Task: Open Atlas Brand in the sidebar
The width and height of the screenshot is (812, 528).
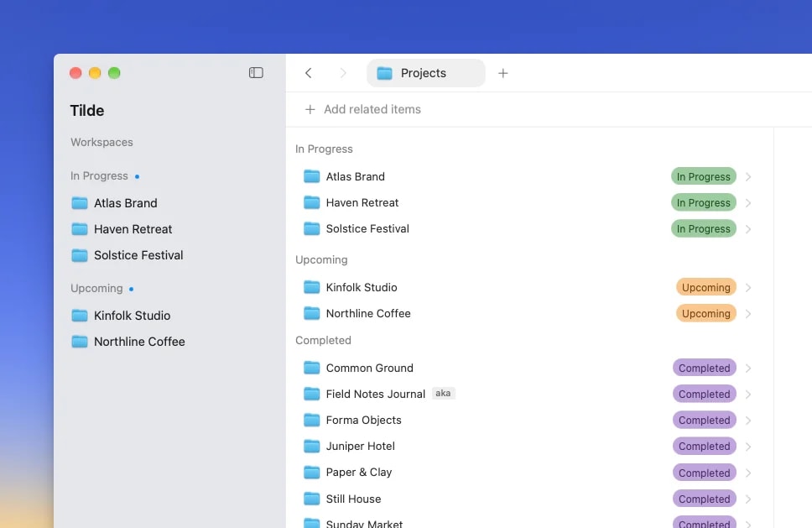Action: click(125, 203)
